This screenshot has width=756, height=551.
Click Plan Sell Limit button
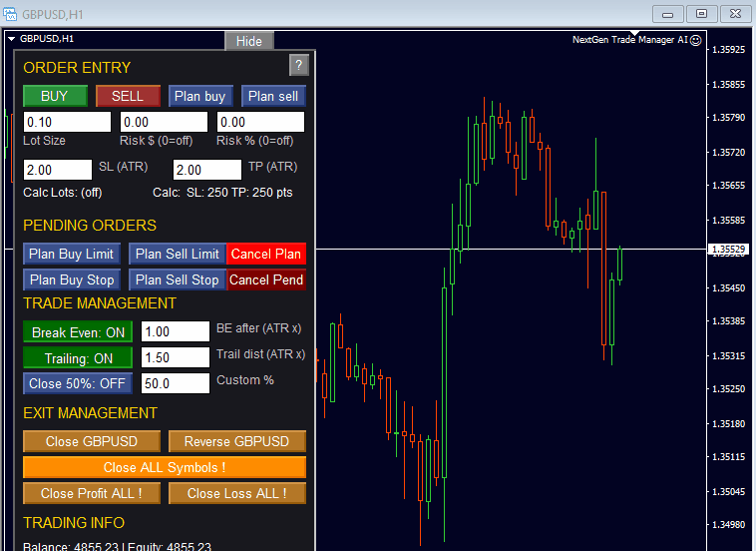click(x=178, y=254)
